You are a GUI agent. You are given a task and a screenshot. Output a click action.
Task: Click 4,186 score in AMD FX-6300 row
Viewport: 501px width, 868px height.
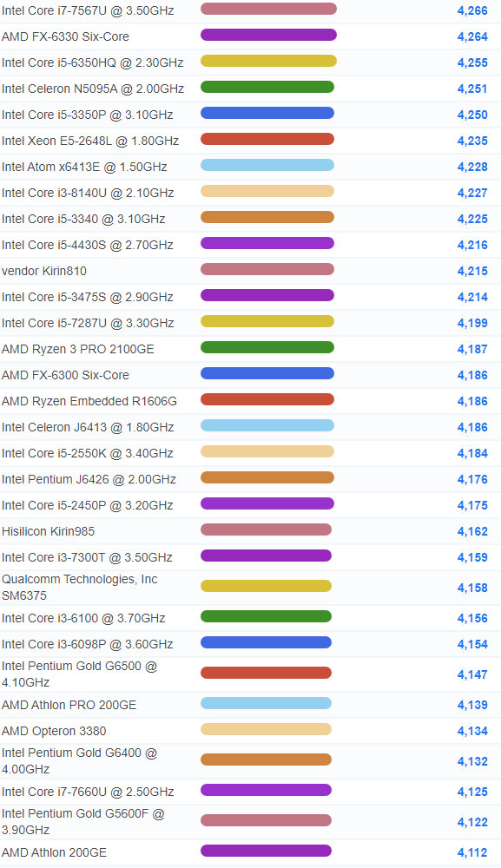point(472,375)
